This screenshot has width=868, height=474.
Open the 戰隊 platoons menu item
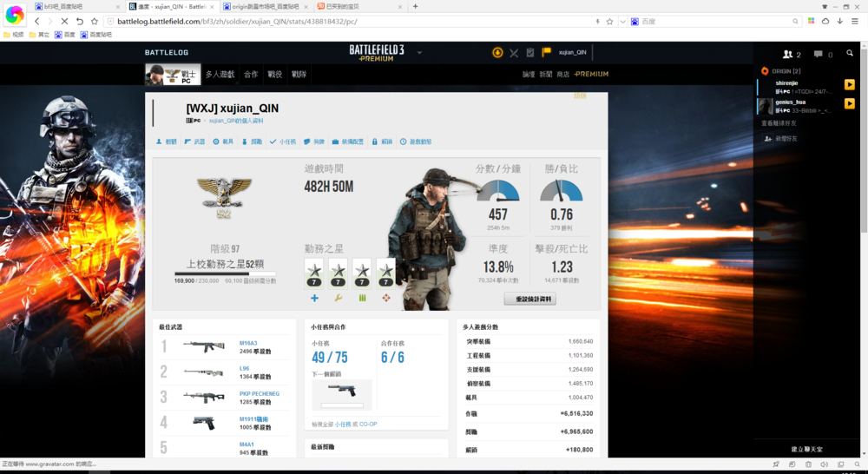(299, 74)
